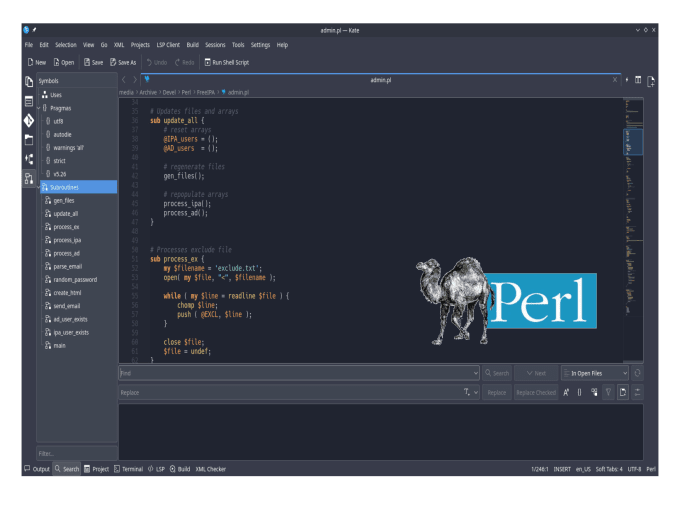Viewport: 680px width, 510px height.
Task: Open the Build bottom panel tab
Action: (x=180, y=469)
